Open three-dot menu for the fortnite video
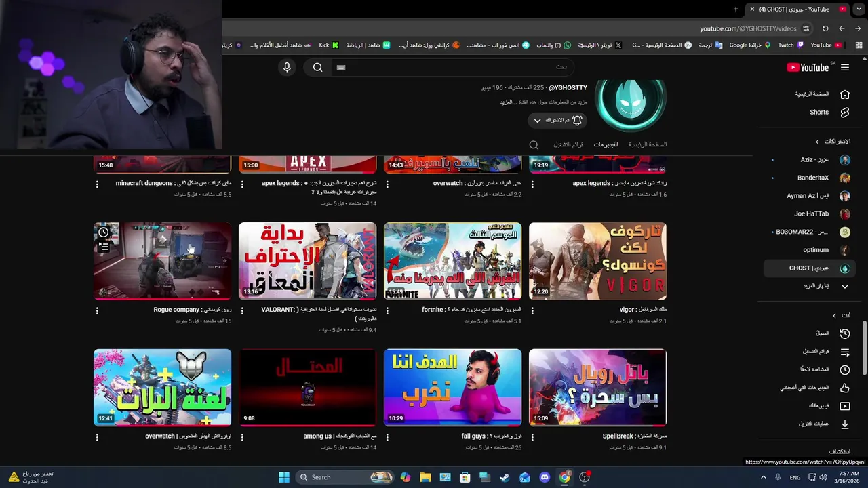The height and width of the screenshot is (488, 868). point(387,310)
